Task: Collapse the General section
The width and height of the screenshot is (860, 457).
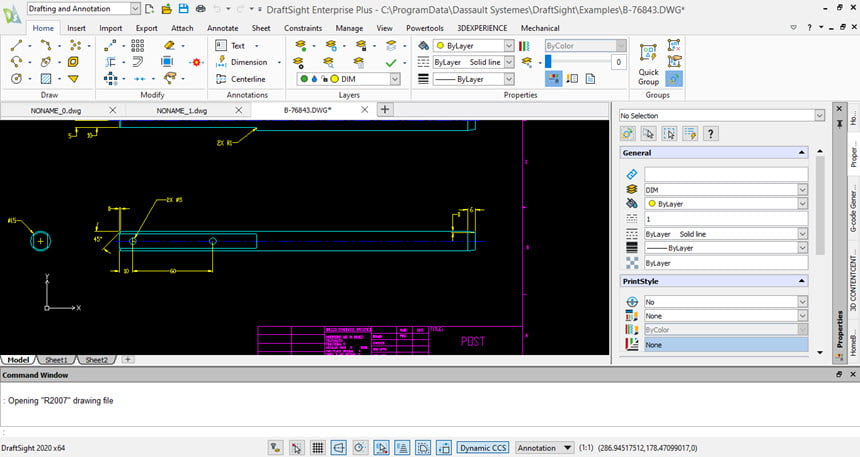Action: (802, 153)
